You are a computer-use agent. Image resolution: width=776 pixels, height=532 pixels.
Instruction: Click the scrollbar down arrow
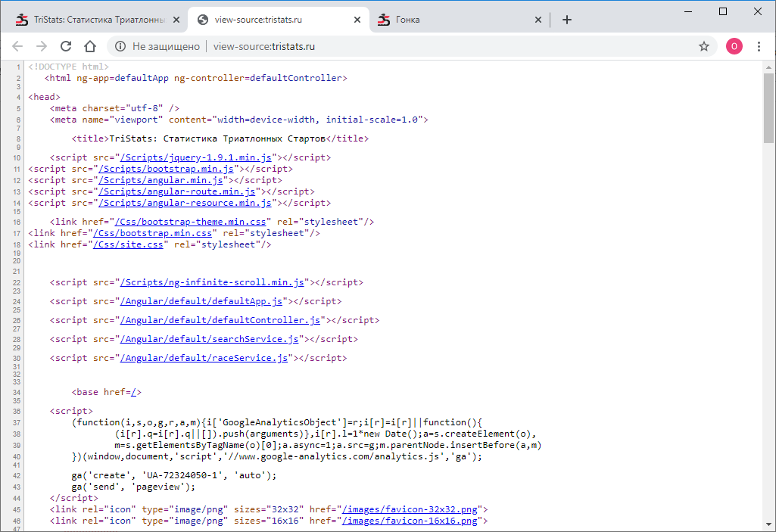point(768,524)
